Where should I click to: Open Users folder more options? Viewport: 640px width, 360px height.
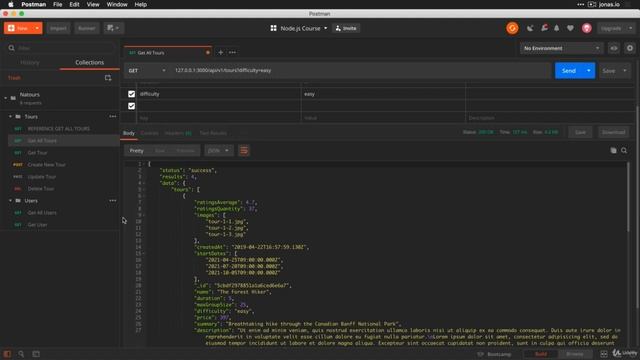point(112,200)
